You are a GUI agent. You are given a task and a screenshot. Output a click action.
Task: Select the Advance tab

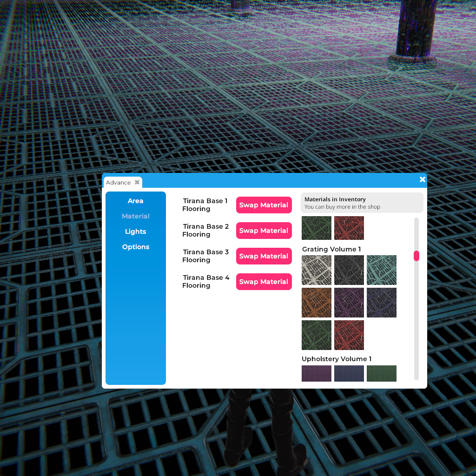tap(119, 183)
